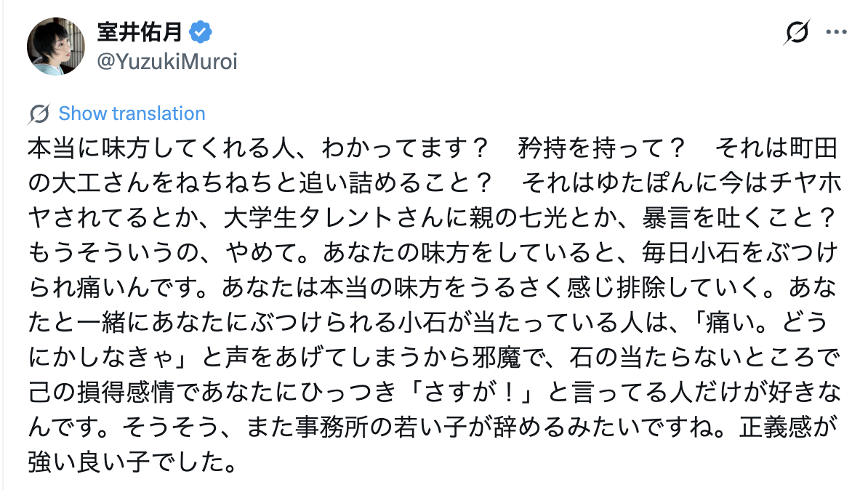Click the Grok icon beside Show translation
Viewport: 868px width, 490px height.
[39, 114]
